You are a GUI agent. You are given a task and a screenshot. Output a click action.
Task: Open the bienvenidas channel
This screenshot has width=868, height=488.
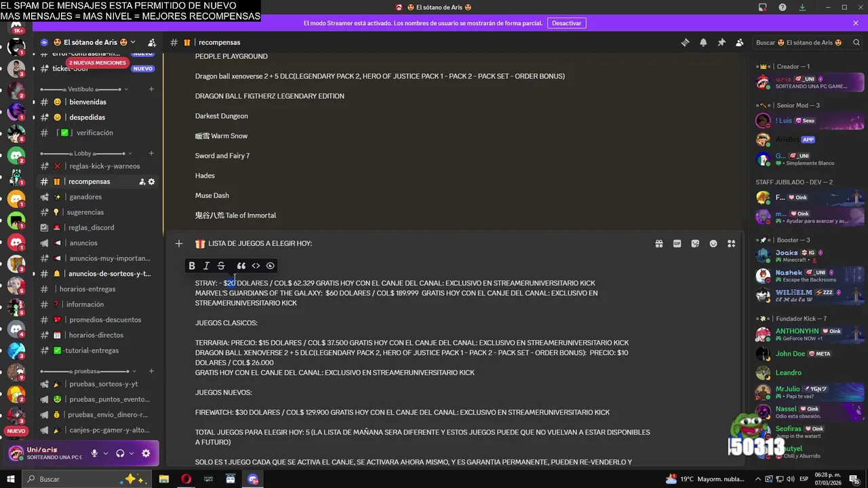(97, 102)
